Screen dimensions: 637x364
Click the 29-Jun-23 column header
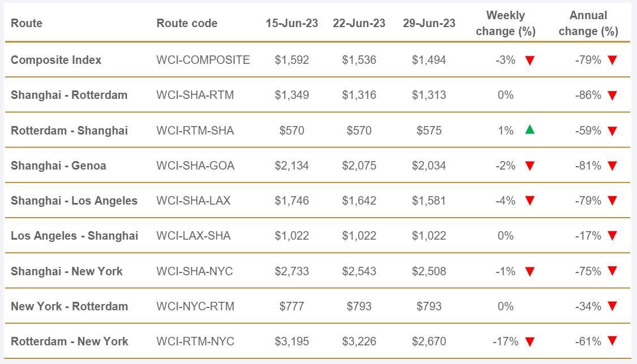pyautogui.click(x=429, y=23)
